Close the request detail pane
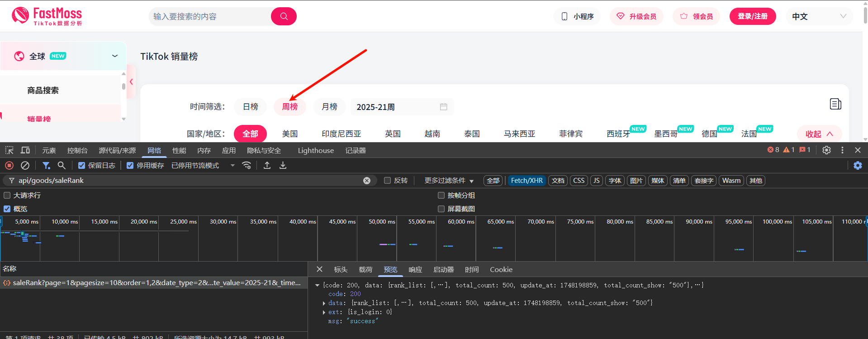Viewport: 868px width, 339px height. click(319, 269)
